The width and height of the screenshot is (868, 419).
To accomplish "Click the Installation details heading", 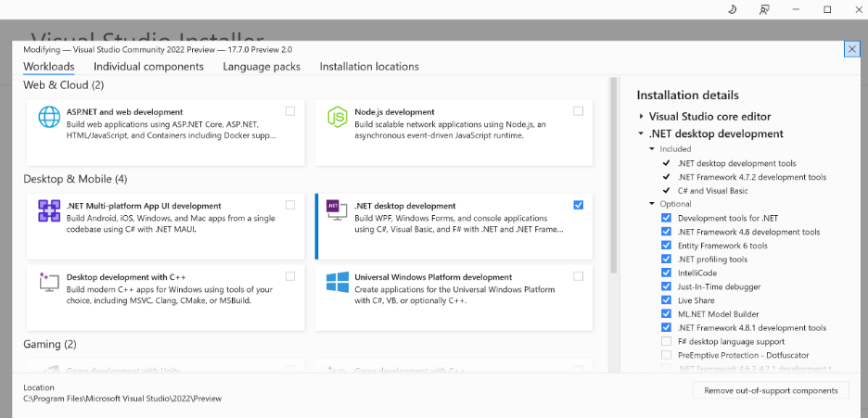I will tap(687, 95).
